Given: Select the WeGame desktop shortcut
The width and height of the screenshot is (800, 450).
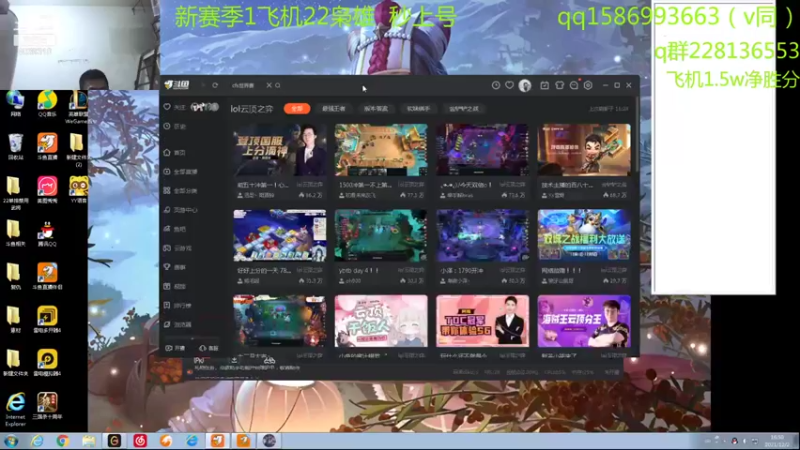Looking at the screenshot, I should (x=78, y=107).
